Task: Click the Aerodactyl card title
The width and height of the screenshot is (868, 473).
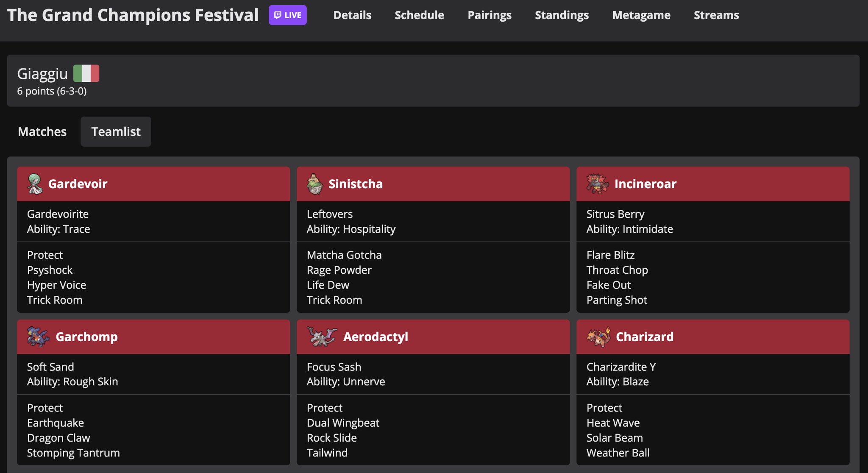Action: coord(376,337)
